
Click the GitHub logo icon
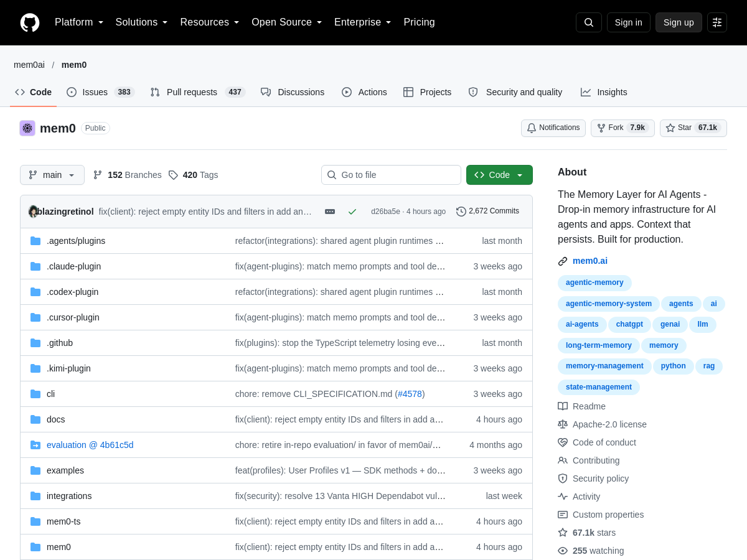pyautogui.click(x=30, y=22)
